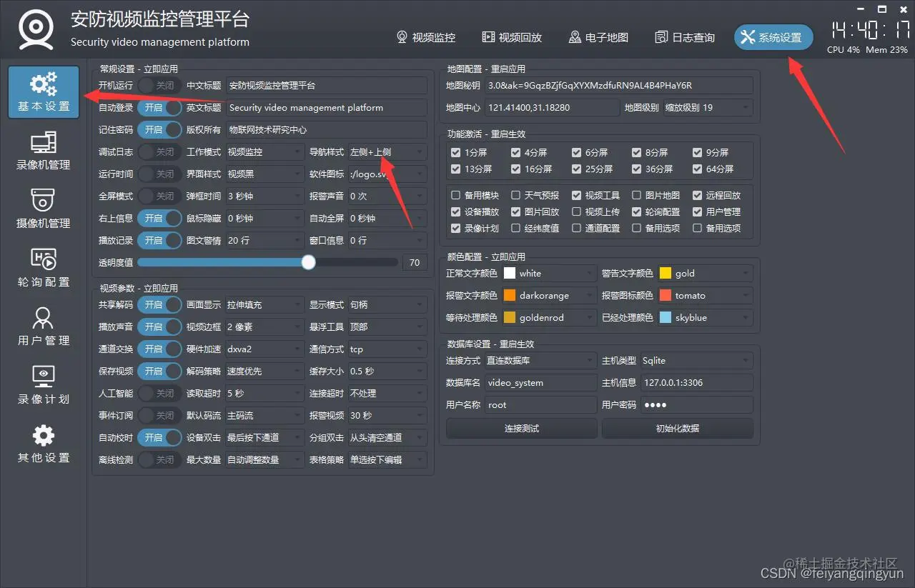Click the 连接测试 (connection test) button
This screenshot has width=915, height=588.
[x=521, y=428]
